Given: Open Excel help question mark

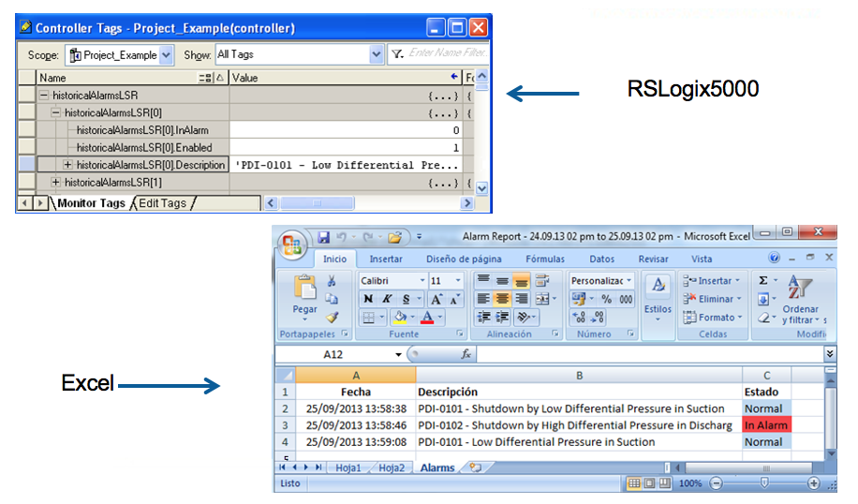Looking at the screenshot, I should 774,258.
